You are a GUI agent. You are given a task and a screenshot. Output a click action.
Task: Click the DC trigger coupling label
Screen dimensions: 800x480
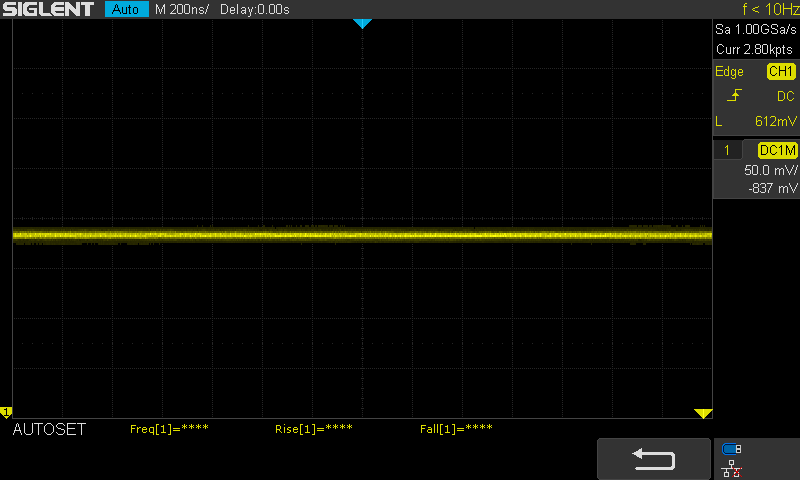coord(786,96)
